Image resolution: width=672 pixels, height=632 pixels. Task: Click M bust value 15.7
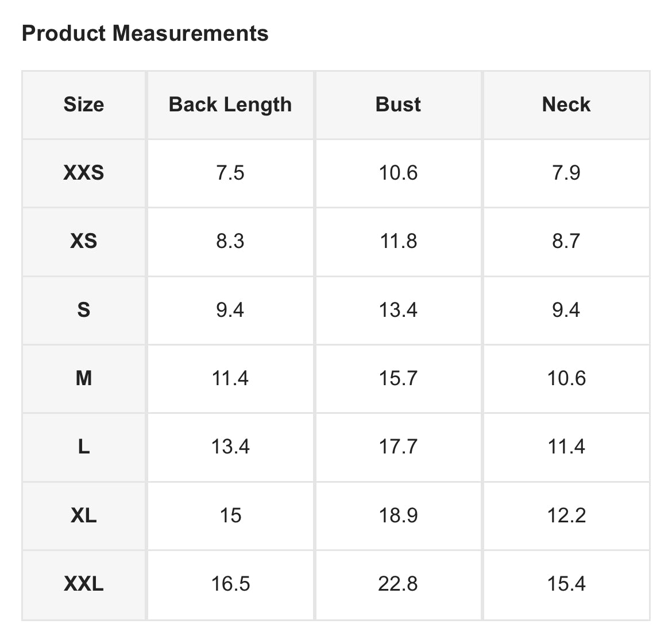coord(398,378)
